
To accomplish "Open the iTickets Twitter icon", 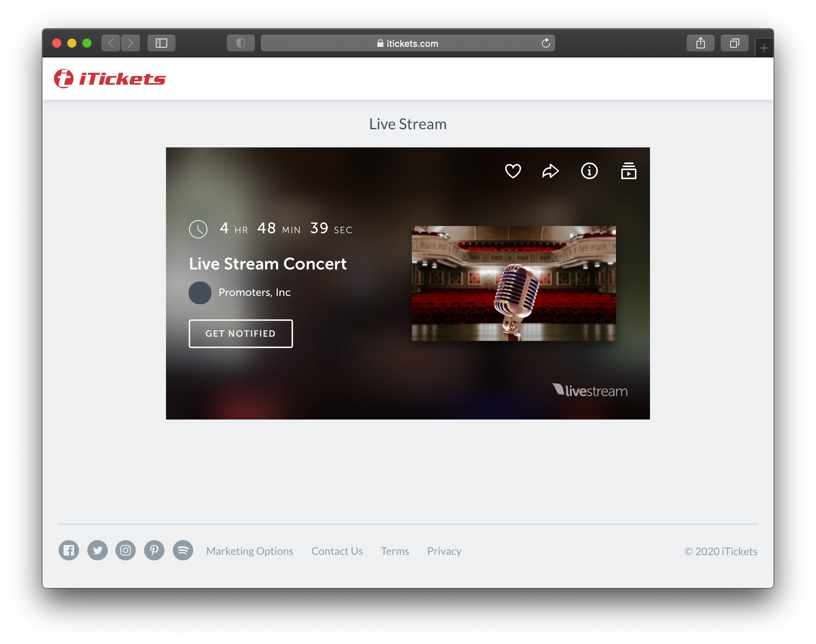I will click(98, 551).
